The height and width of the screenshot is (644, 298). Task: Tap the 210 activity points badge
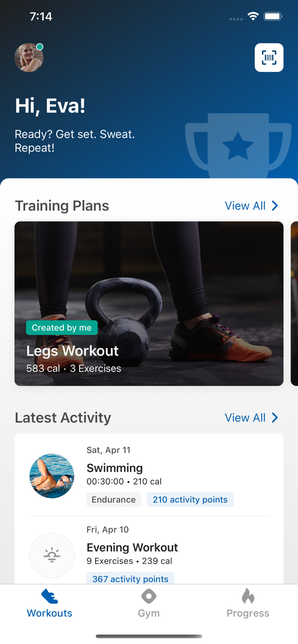coord(190,500)
